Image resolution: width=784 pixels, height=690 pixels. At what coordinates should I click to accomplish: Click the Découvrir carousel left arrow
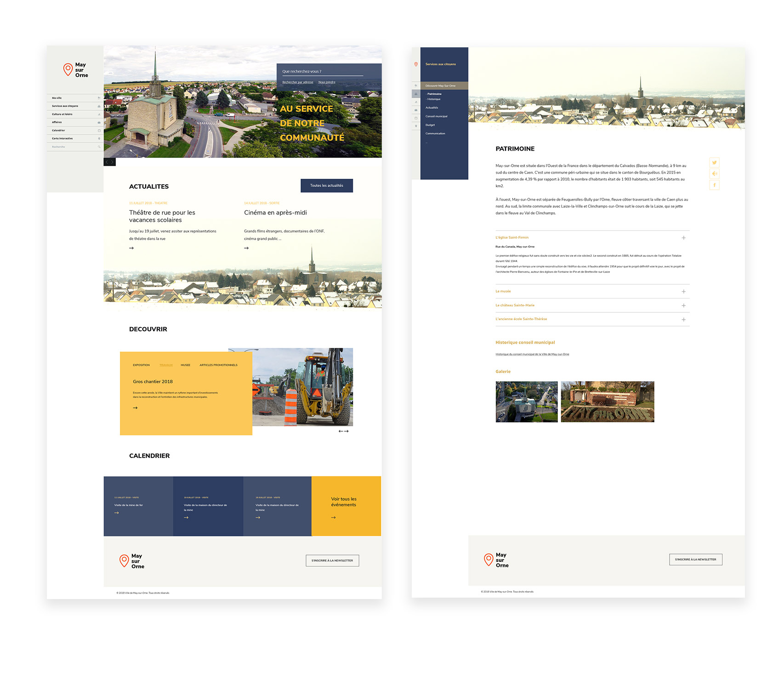tap(341, 431)
